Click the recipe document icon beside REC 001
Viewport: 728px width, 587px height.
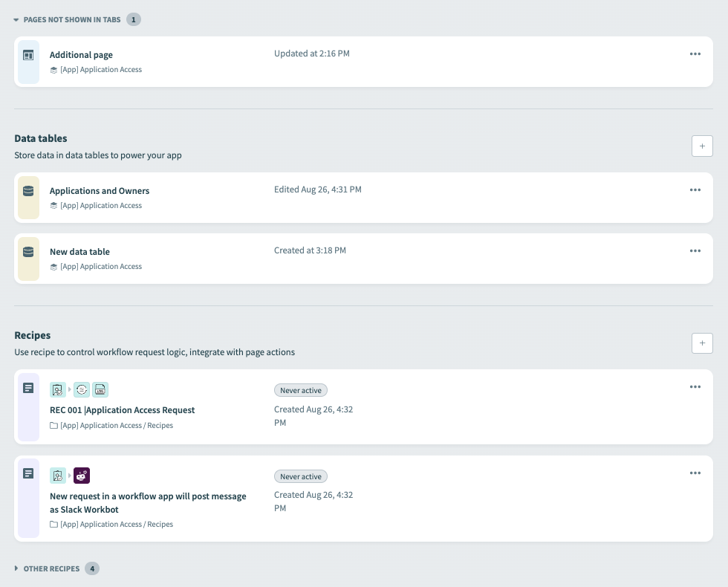(27, 387)
